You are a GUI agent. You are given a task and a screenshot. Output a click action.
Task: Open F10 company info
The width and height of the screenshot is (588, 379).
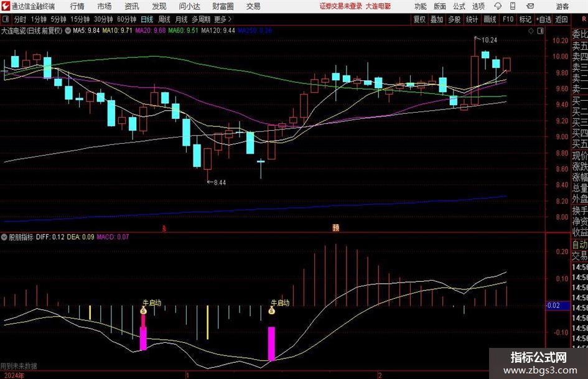(508, 19)
